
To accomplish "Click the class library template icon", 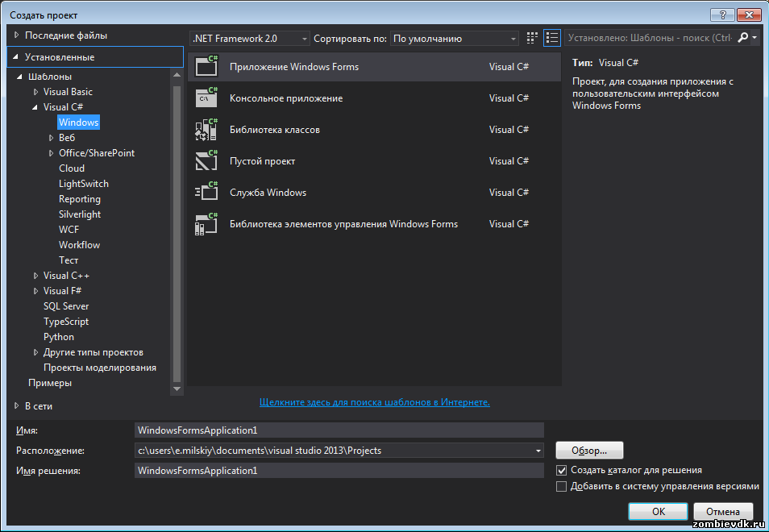I will tap(206, 130).
